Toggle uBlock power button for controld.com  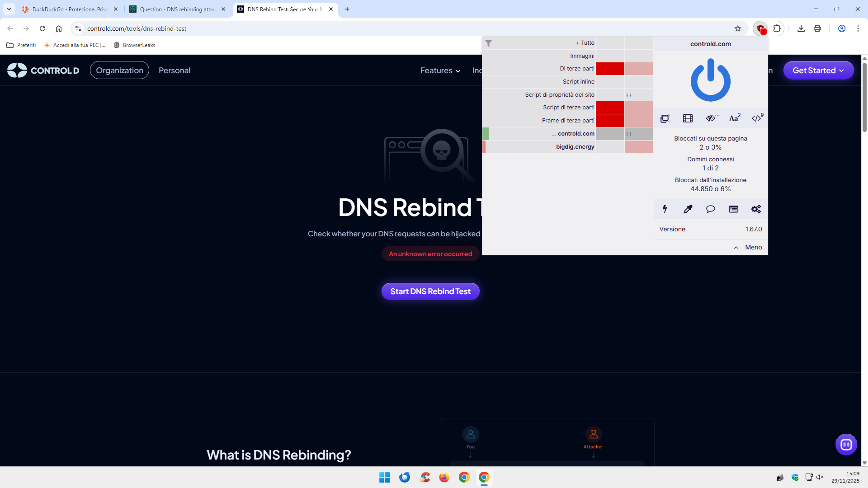click(710, 80)
